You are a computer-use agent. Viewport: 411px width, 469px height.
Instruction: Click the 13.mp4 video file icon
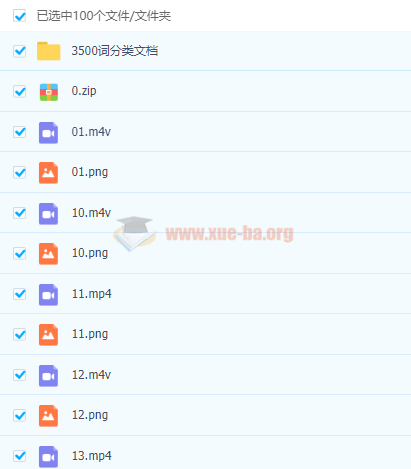tap(49, 457)
